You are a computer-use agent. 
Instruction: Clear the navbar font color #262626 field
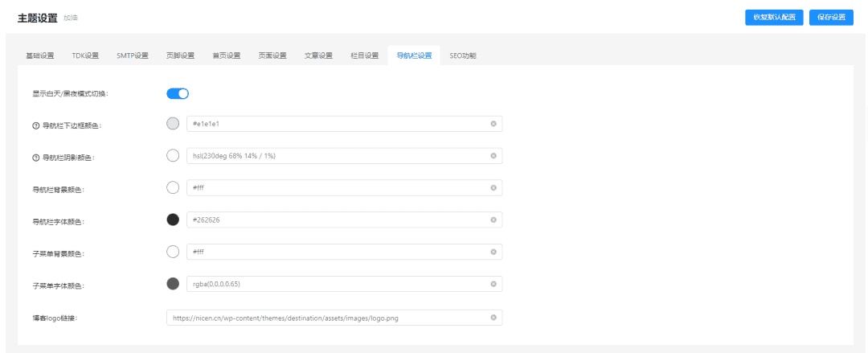tap(493, 220)
